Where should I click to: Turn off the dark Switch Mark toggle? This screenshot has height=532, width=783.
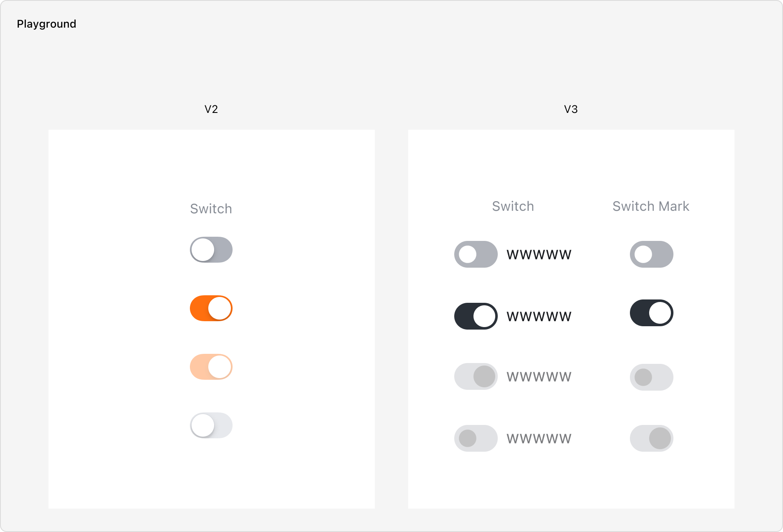pyautogui.click(x=652, y=313)
